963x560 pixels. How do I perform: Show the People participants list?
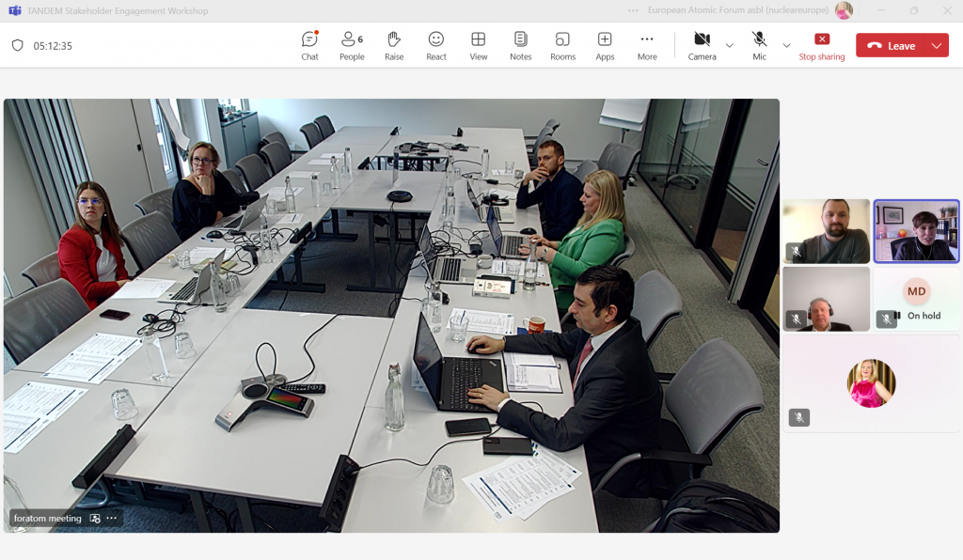click(x=352, y=46)
